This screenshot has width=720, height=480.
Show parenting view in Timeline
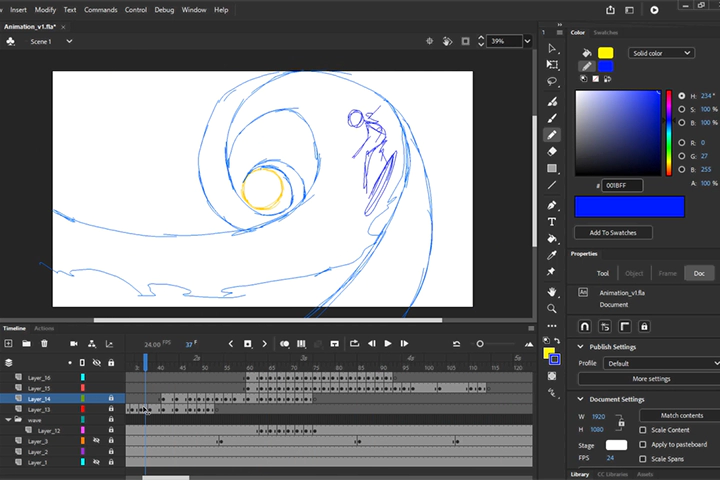(x=92, y=344)
